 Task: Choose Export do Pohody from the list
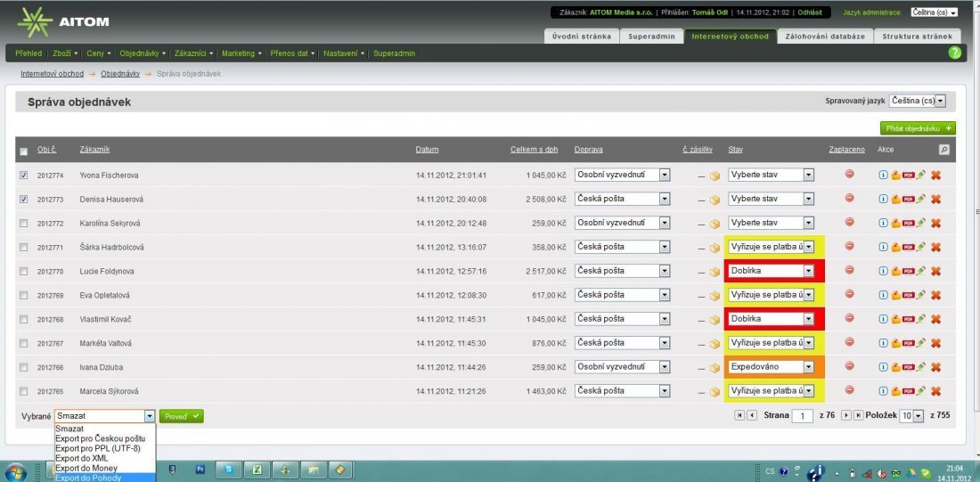point(89,478)
